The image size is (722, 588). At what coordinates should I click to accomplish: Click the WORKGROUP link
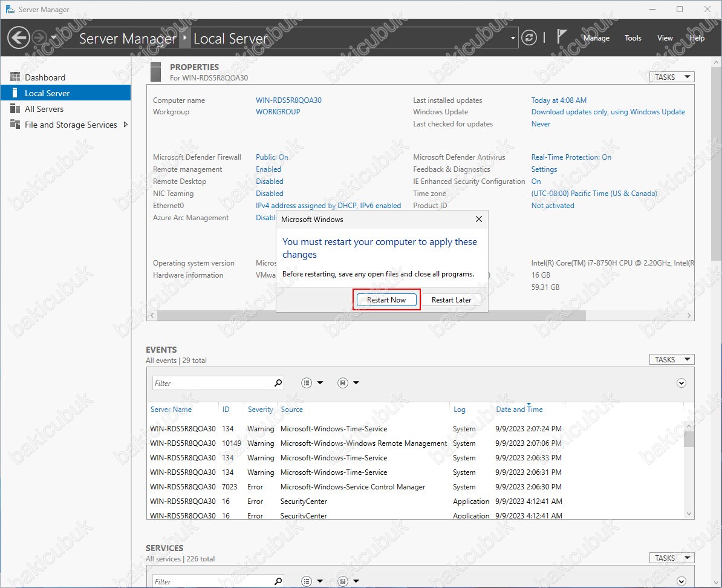tap(278, 111)
